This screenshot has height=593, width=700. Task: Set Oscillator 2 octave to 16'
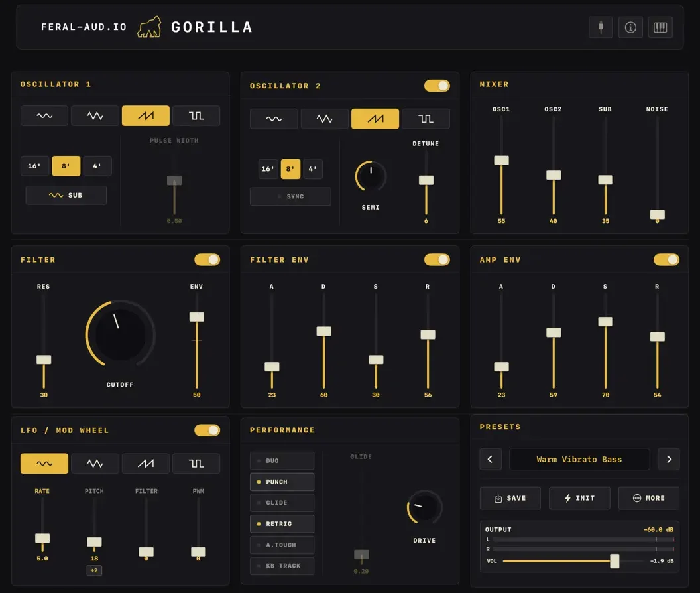pos(268,169)
